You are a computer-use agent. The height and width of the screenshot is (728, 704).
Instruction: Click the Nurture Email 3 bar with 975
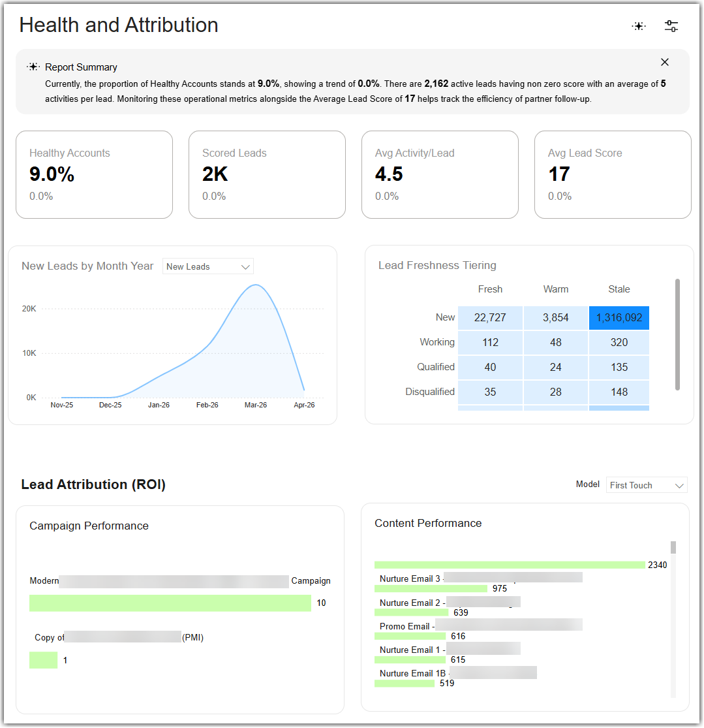(x=431, y=589)
